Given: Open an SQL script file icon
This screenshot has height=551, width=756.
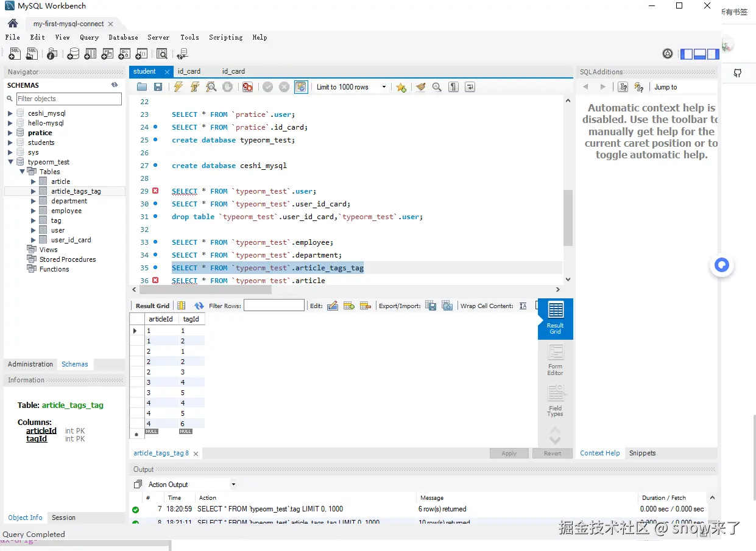Looking at the screenshot, I should [x=32, y=54].
